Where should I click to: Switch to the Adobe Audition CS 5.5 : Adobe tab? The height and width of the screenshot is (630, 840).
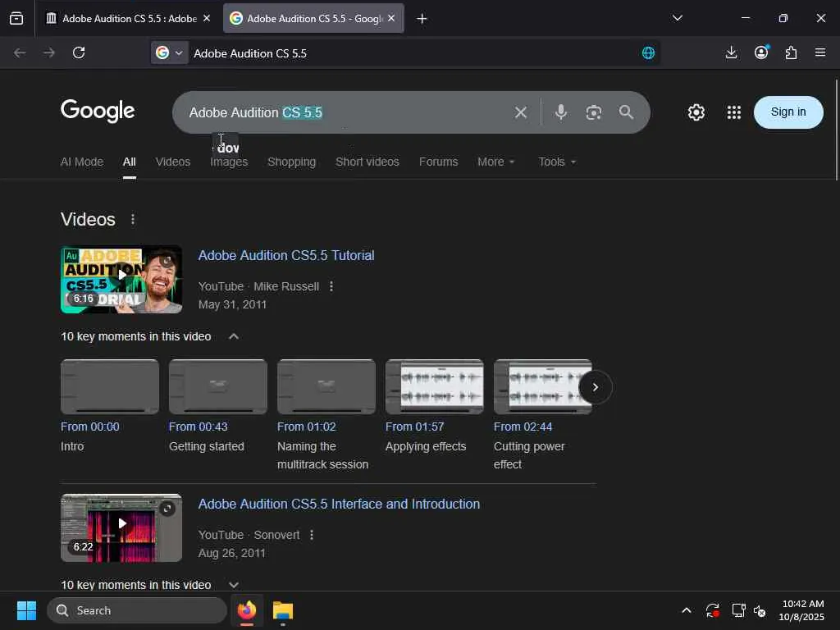[x=121, y=19]
